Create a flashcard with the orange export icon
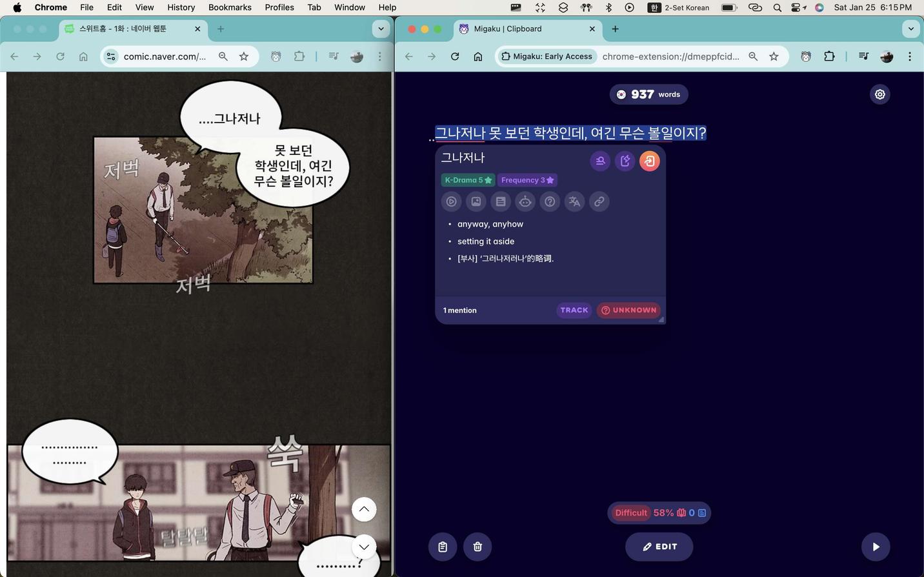The width and height of the screenshot is (924, 577). (649, 161)
